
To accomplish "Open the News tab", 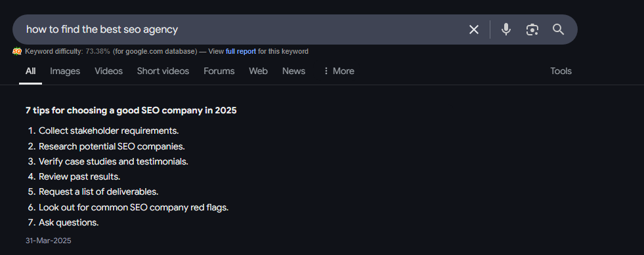I will tap(293, 71).
